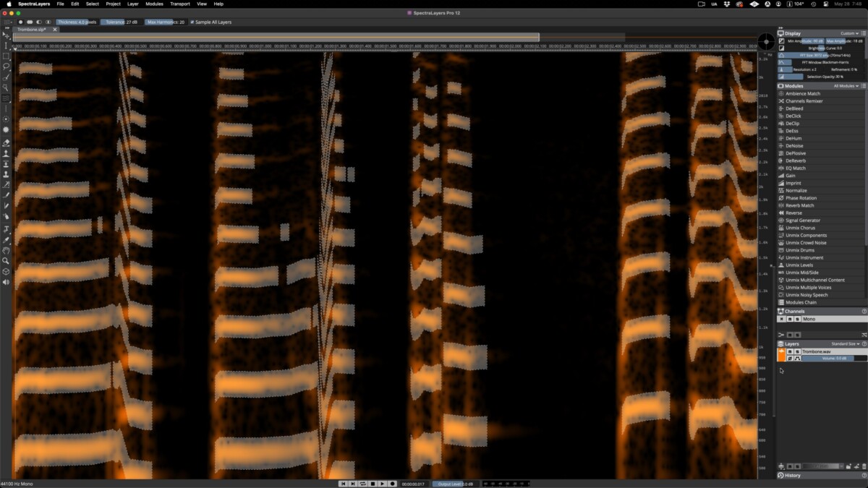Image resolution: width=868 pixels, height=488 pixels.
Task: Delete layer using trash icon in Layers panel
Action: point(864,466)
